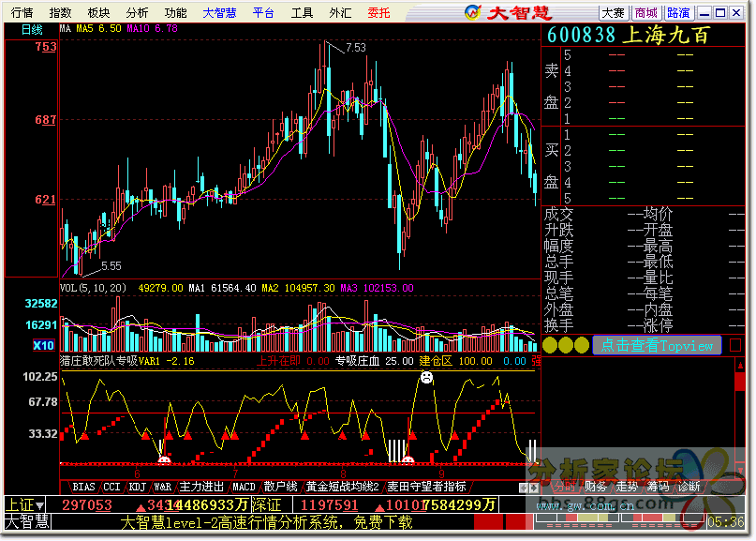Select the 诊断 tab in the right panel
This screenshot has height=541, width=756.
pos(689,487)
